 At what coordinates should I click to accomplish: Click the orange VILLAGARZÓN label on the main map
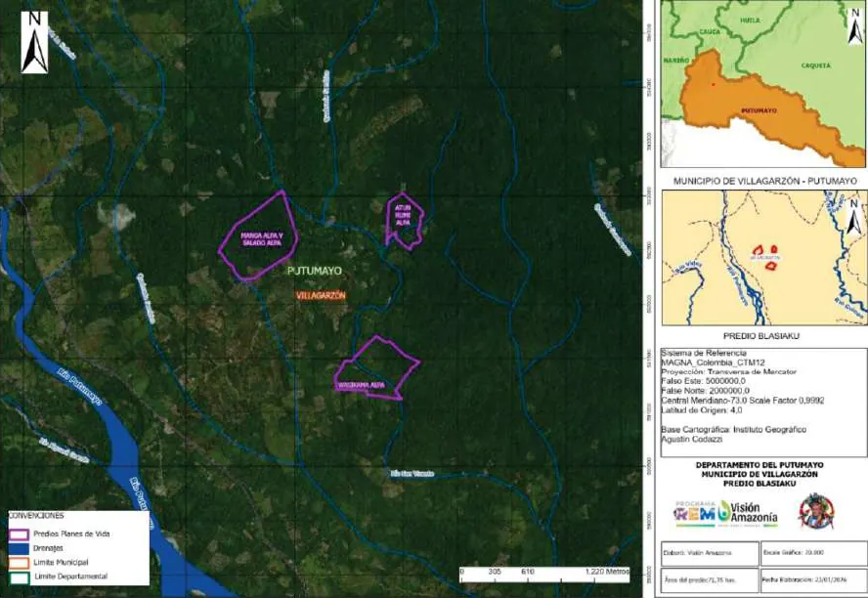(321, 296)
